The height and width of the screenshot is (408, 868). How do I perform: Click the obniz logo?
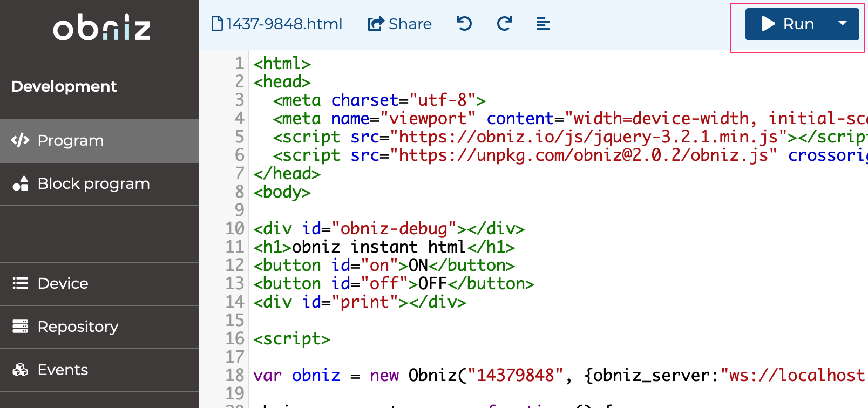click(x=101, y=29)
